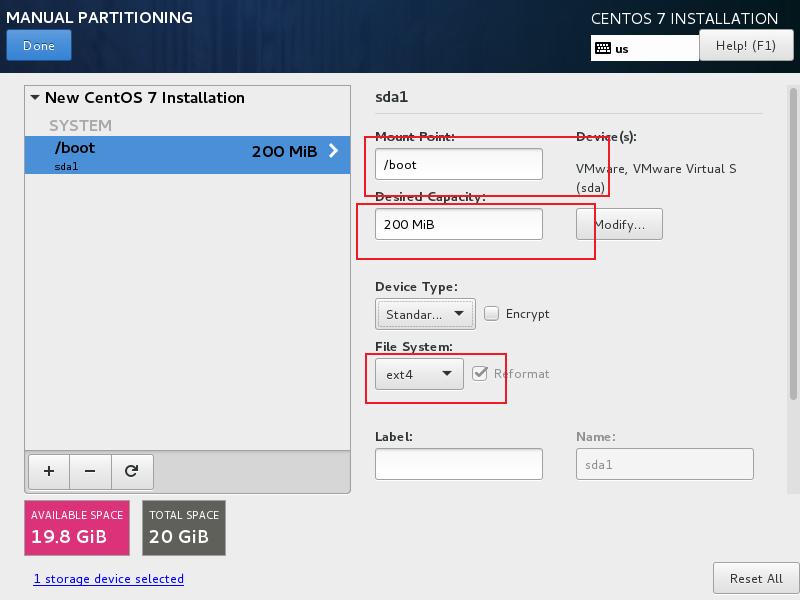Click the reload storage configuration icon

point(131,471)
